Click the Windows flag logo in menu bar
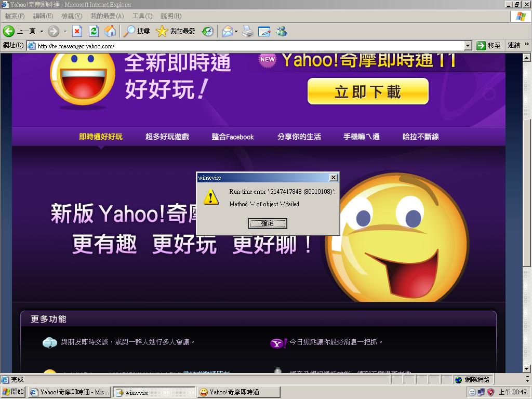Screen dimensions: 532x399 coord(521,16)
